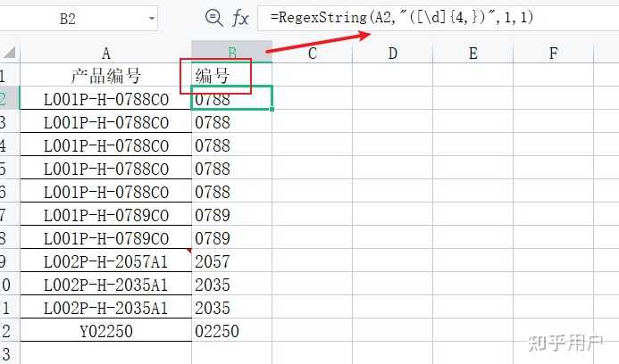
Task: Select cell A2 with L001P-H-0788C0
Action: [105, 98]
